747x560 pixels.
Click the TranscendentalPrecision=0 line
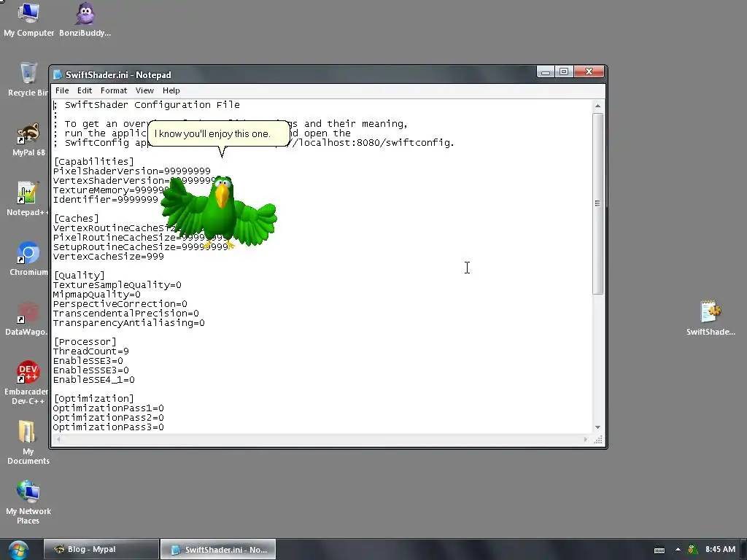click(125, 314)
